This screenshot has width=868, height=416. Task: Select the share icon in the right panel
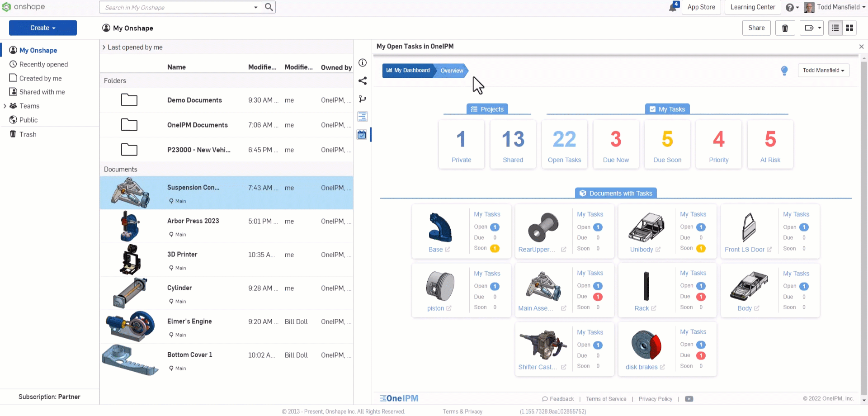click(362, 81)
